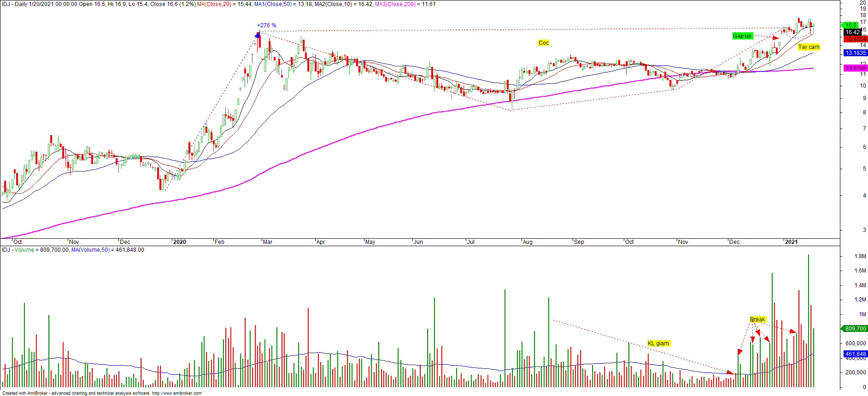Select the black 16.42 MA10 price tag

[852, 32]
